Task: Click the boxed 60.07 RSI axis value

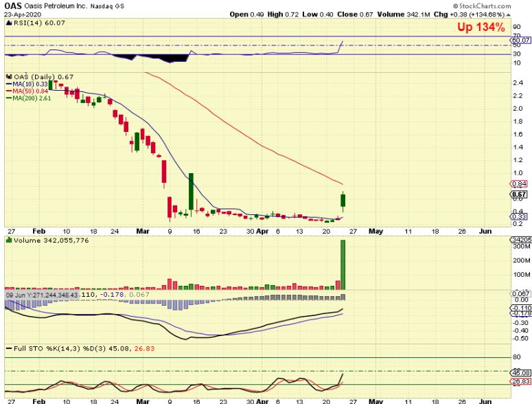Action: click(522, 40)
